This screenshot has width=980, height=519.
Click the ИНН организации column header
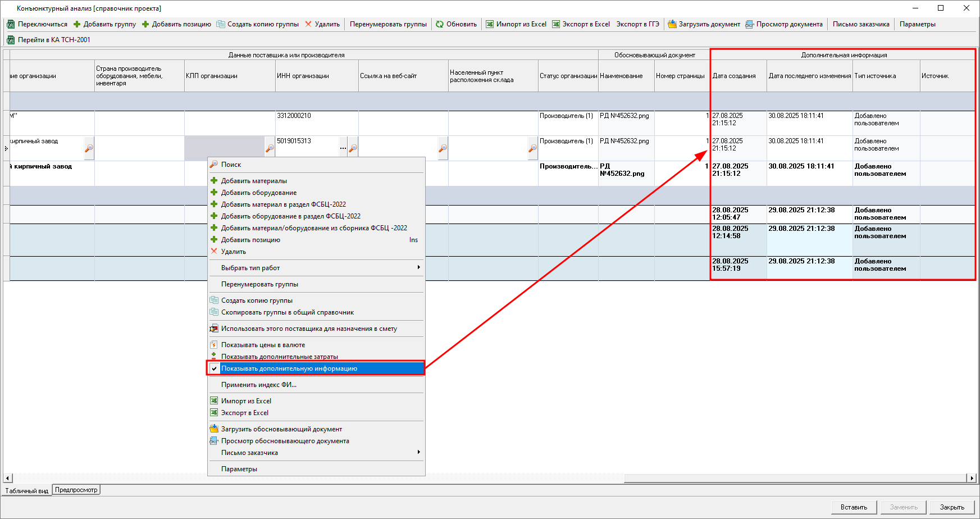(317, 76)
